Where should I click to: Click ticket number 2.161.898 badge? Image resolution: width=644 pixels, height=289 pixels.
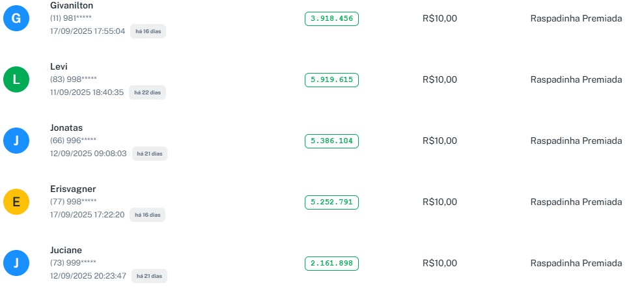[x=331, y=263]
